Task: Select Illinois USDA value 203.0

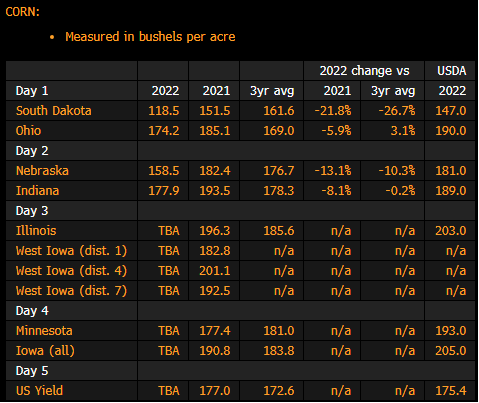Action: coord(451,231)
